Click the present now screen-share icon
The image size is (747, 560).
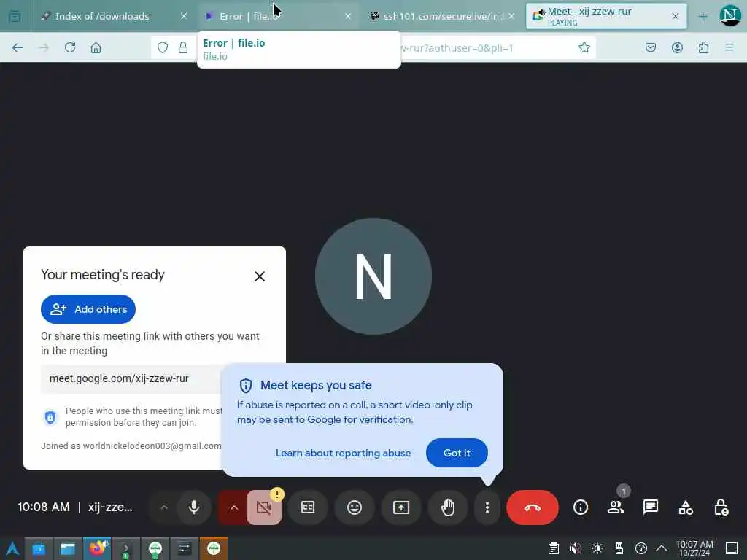(x=401, y=507)
